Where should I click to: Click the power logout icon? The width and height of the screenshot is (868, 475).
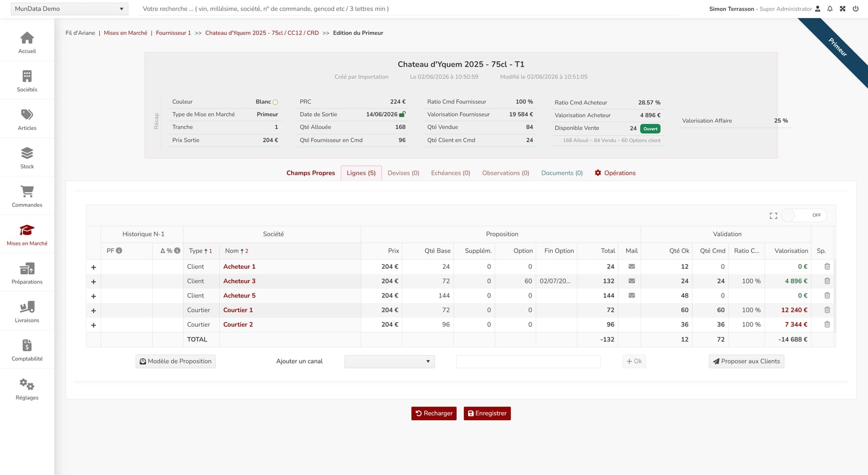tap(856, 9)
